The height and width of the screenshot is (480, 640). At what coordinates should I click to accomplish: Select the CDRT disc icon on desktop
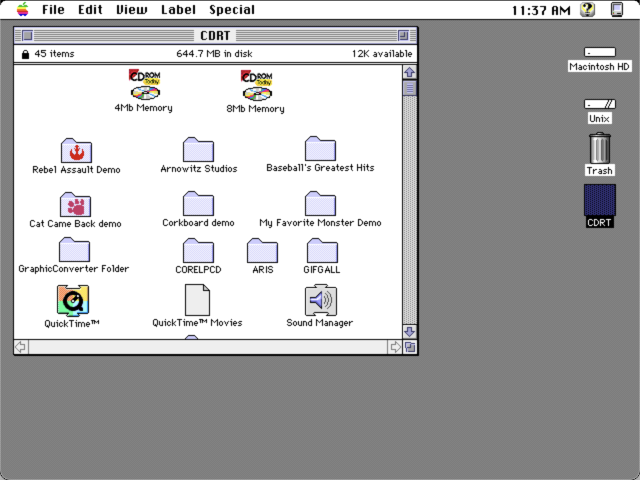(x=600, y=200)
